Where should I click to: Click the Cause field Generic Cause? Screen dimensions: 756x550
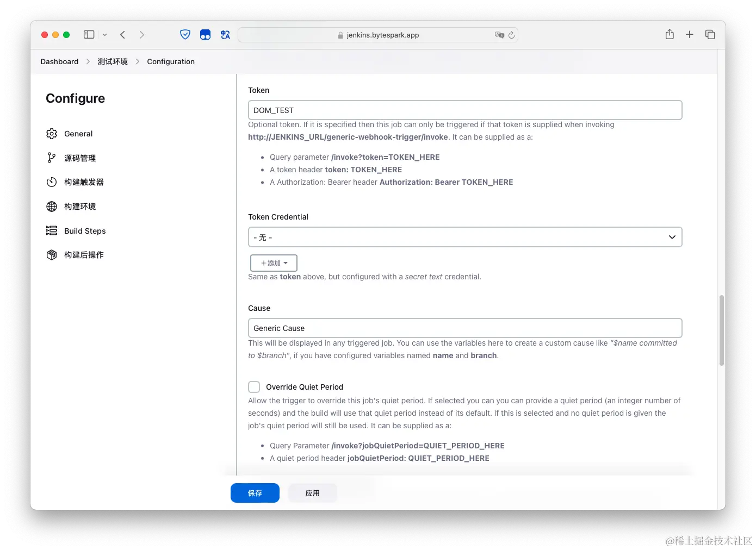click(465, 328)
